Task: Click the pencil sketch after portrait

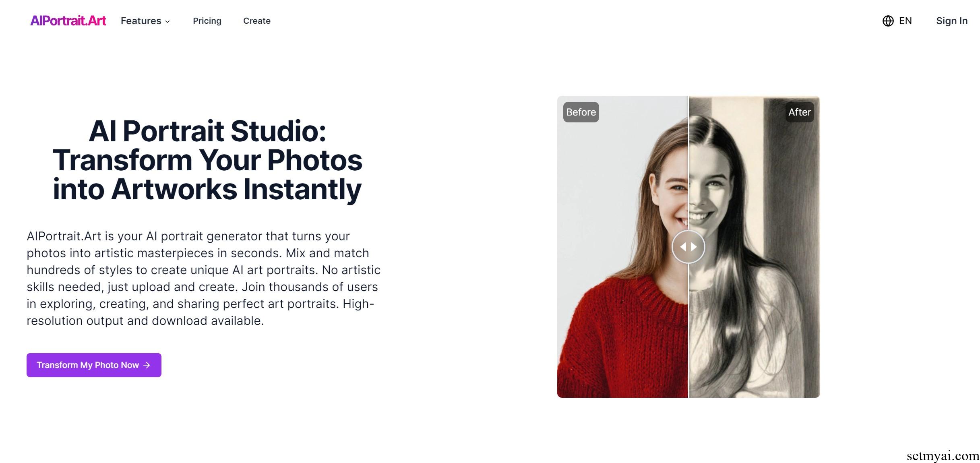Action: [755, 247]
